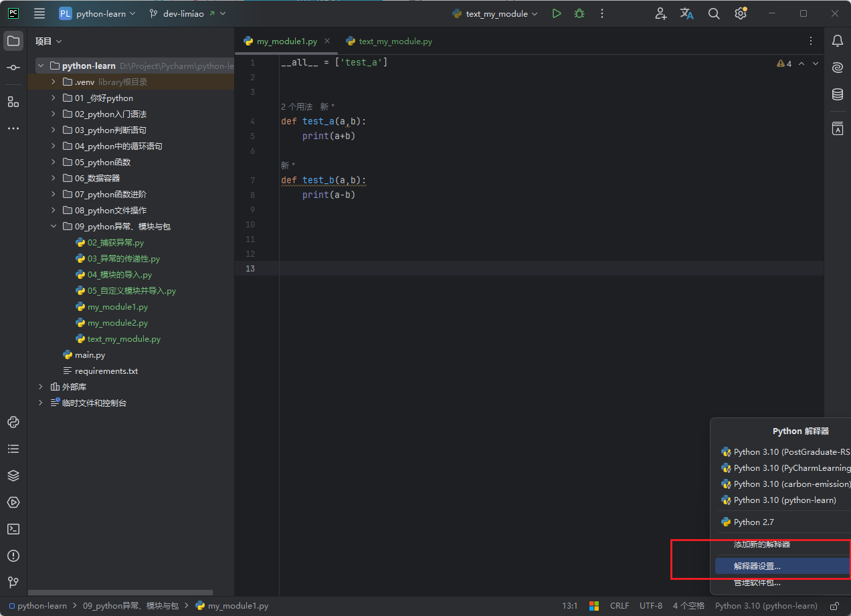The width and height of the screenshot is (851, 616).
Task: Open requirements.txt in project tree
Action: (106, 371)
